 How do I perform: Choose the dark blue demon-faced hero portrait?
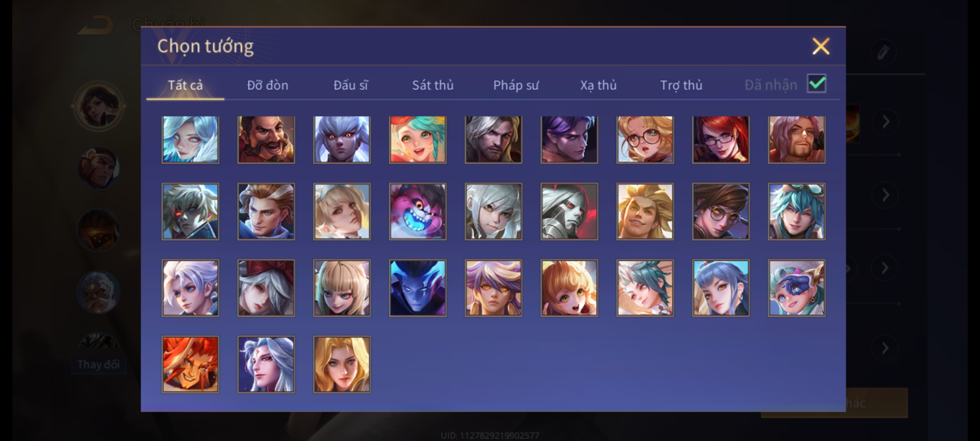417,288
